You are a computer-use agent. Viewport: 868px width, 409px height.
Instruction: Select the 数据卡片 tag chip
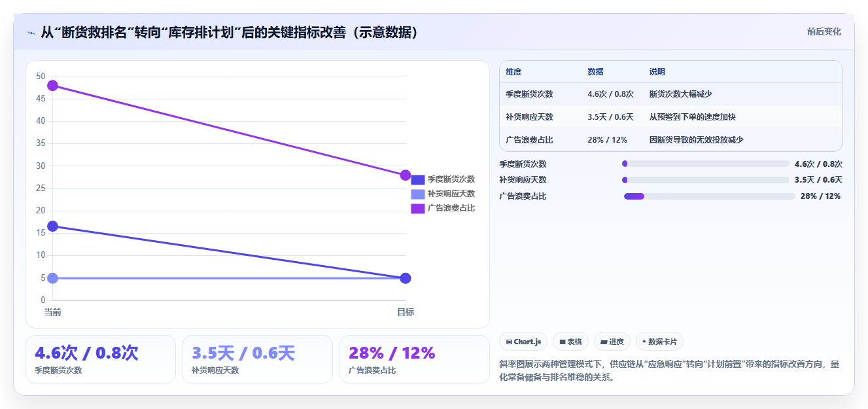point(660,342)
